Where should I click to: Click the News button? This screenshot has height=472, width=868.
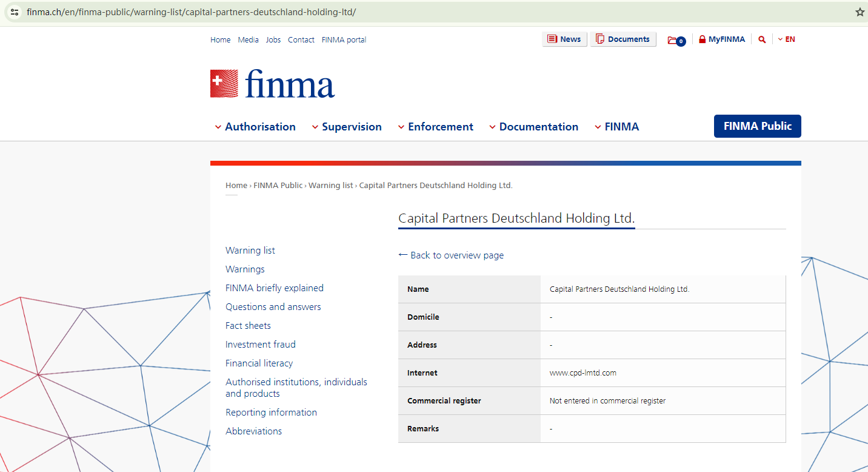coord(564,39)
